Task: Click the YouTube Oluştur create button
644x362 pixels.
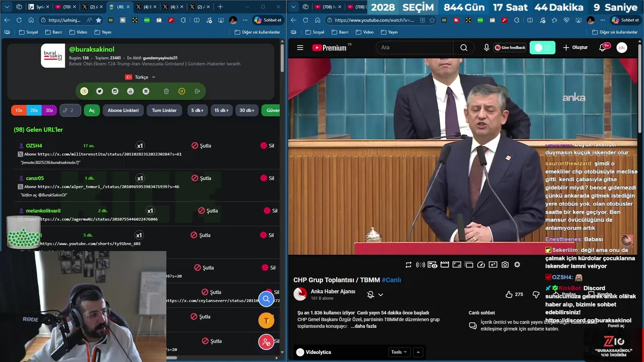Action: (575, 48)
